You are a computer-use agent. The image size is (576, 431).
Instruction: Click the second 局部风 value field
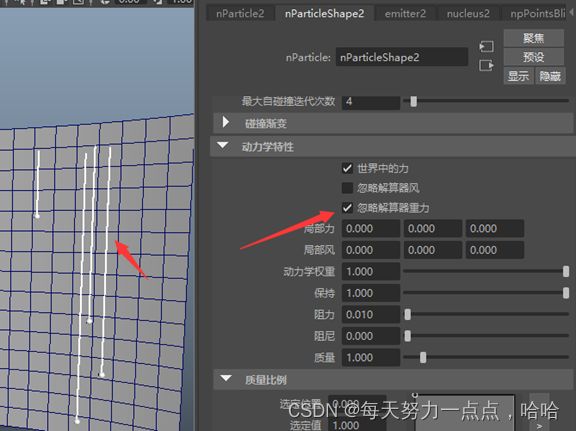[433, 250]
